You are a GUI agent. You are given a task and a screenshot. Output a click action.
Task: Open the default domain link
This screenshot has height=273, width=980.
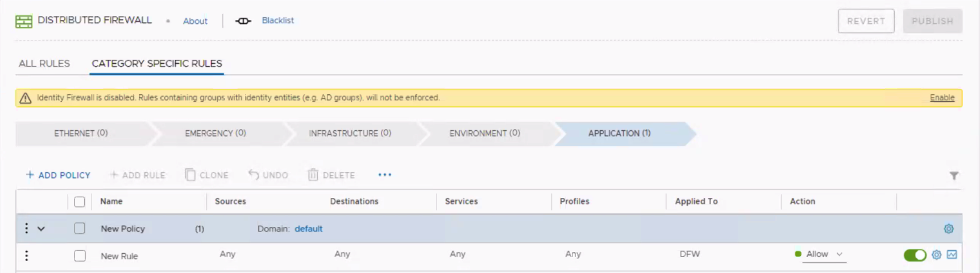tap(308, 229)
